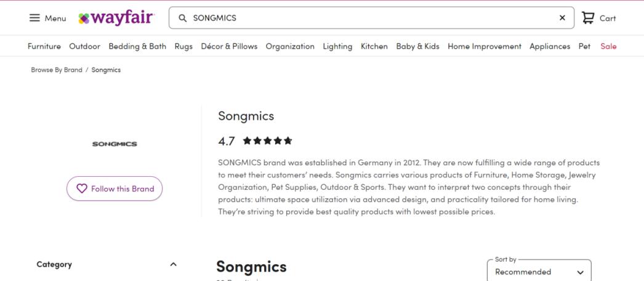Image resolution: width=644 pixels, height=281 pixels.
Task: Open the Home Improvement department
Action: pos(484,46)
